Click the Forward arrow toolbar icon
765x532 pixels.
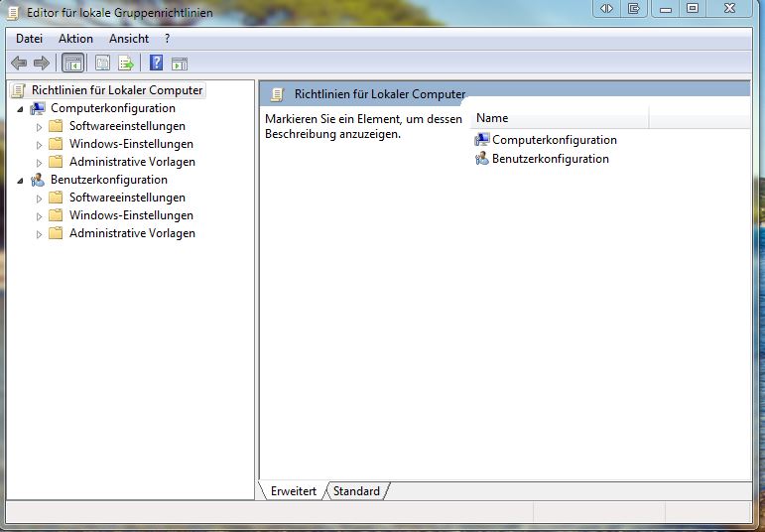(x=42, y=63)
